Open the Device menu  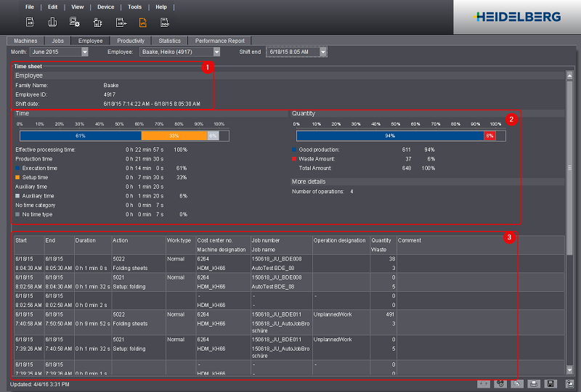pyautogui.click(x=106, y=7)
